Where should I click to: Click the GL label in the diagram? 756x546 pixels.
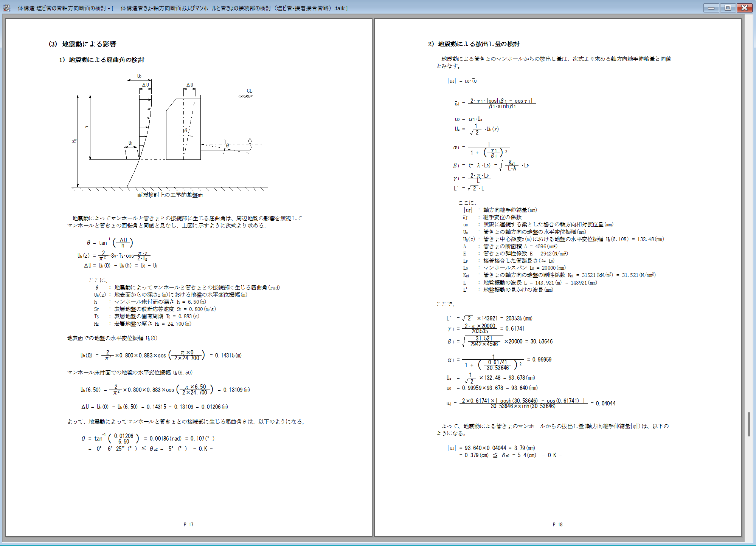pyautogui.click(x=249, y=91)
